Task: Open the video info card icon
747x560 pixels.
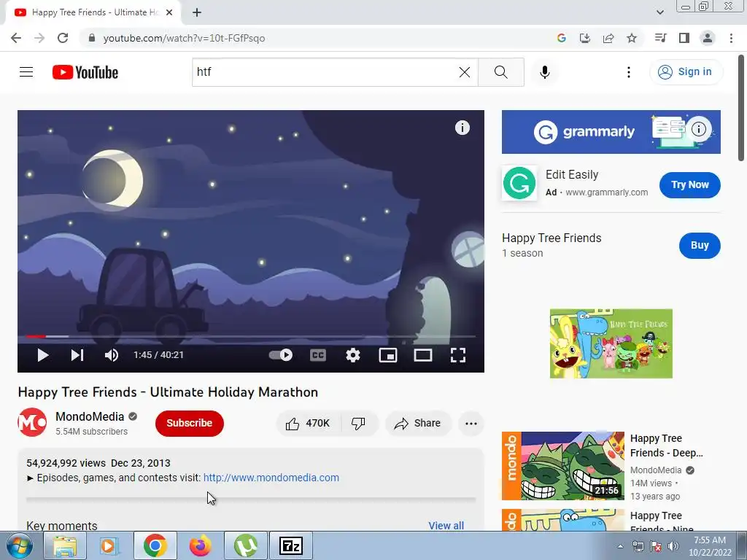Action: [462, 128]
